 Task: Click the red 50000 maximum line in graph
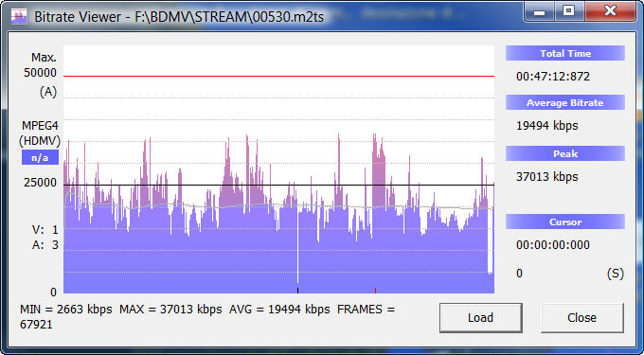tap(278, 76)
